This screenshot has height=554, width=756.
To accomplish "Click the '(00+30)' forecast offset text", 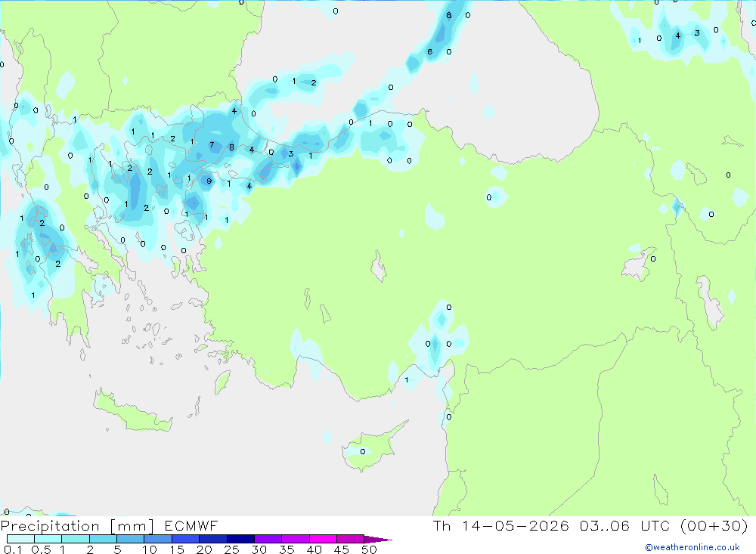I will (714, 525).
